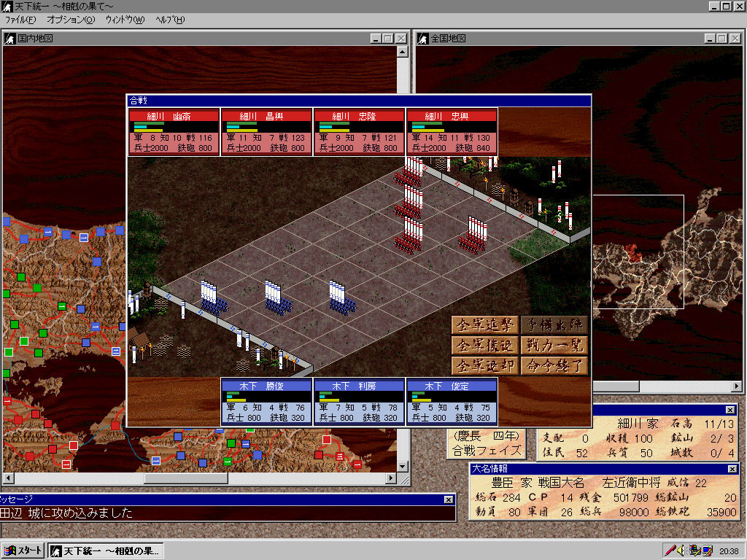747x560 pixels.
Task: Open the 戦力一覧 list
Action: 554,346
